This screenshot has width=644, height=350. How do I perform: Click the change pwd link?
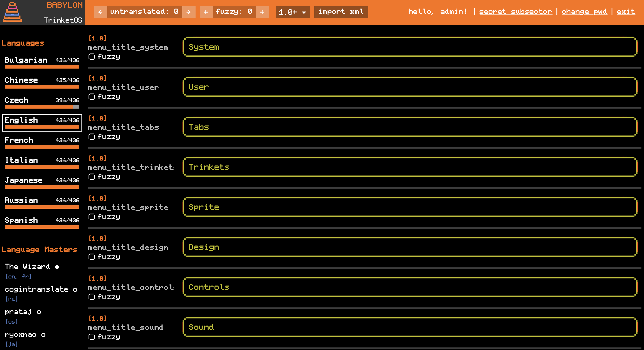click(584, 12)
